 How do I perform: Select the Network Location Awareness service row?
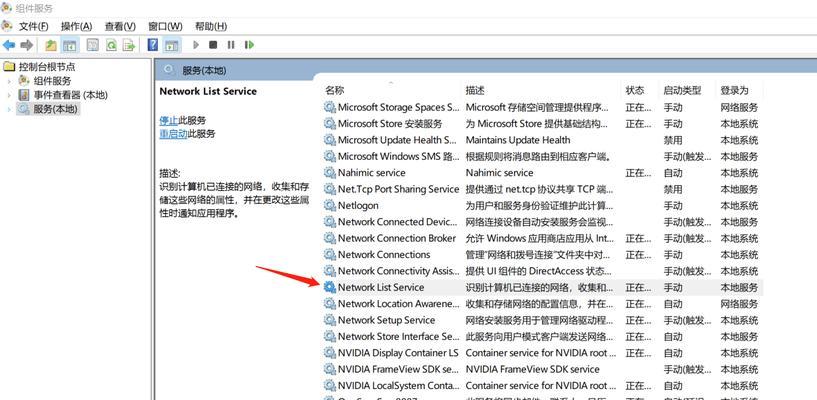(542, 304)
